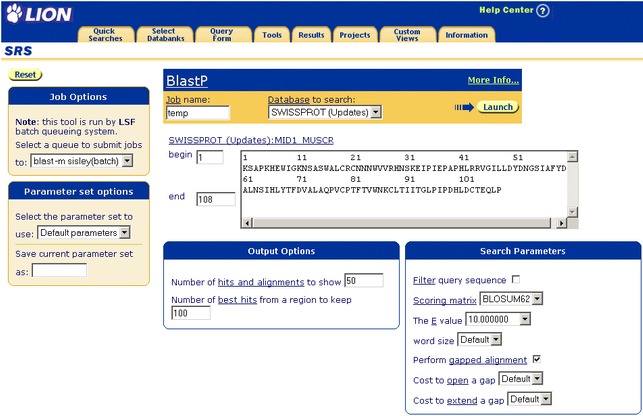Open the Scoring matrix help link
Viewport: 643px width, 416px height.
point(445,300)
